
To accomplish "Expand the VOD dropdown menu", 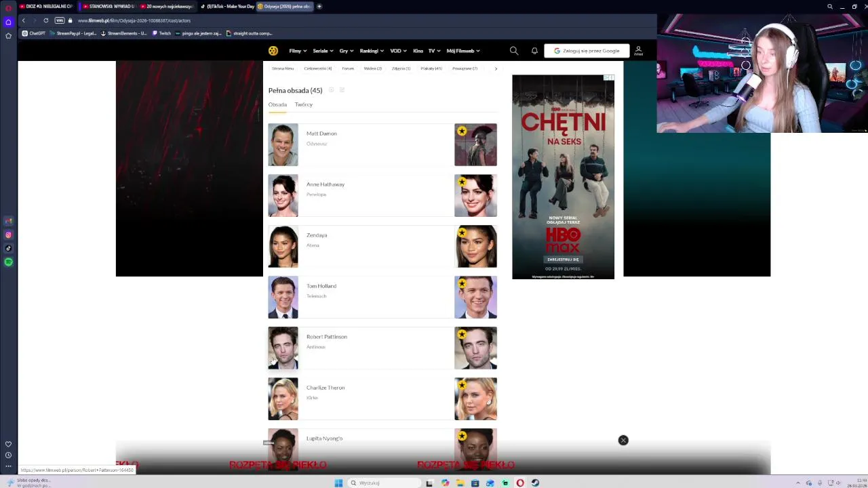I will [398, 51].
